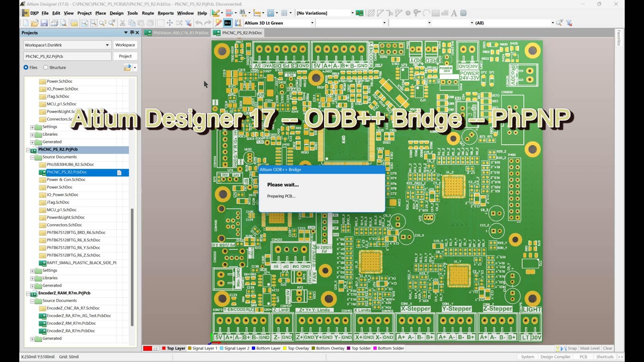The width and height of the screenshot is (644, 362).
Task: Expand the Generated folder under the EncoderZ project
Action: pos(32,339)
